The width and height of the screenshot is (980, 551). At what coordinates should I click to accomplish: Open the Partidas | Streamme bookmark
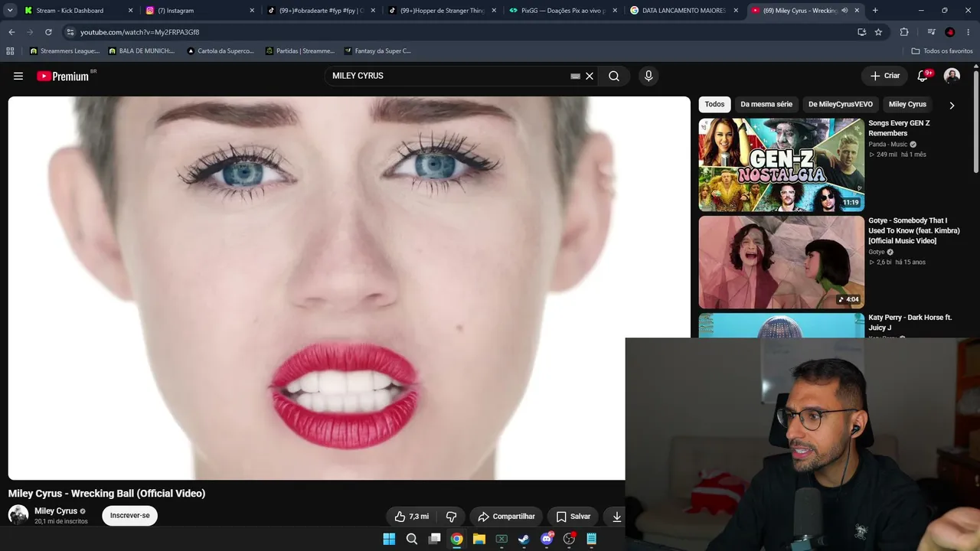(300, 51)
